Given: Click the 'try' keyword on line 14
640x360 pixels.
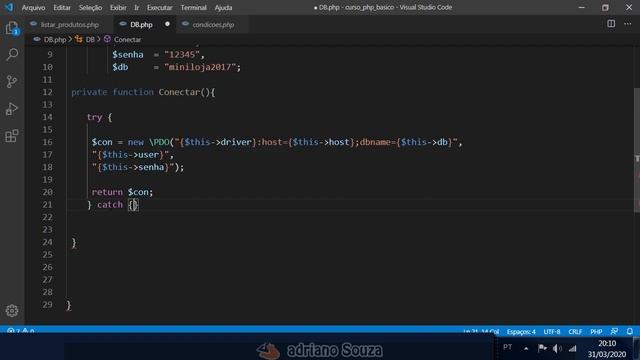Looking at the screenshot, I should (x=94, y=118).
